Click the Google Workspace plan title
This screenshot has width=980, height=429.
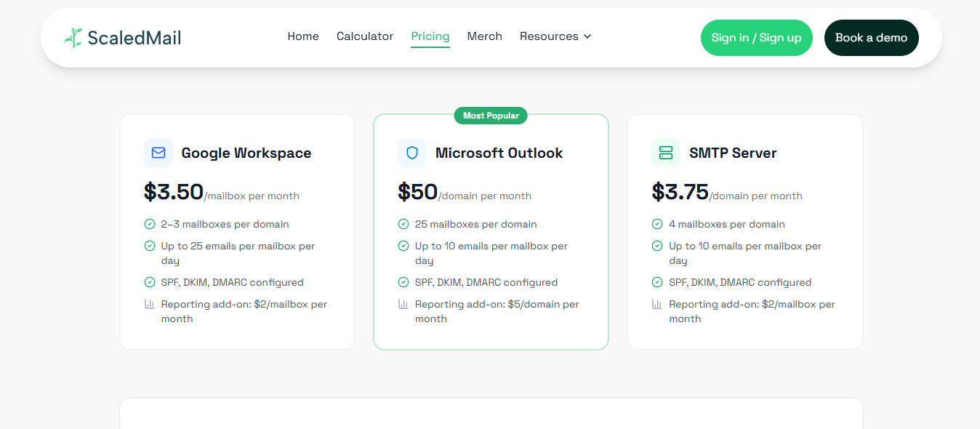[246, 153]
